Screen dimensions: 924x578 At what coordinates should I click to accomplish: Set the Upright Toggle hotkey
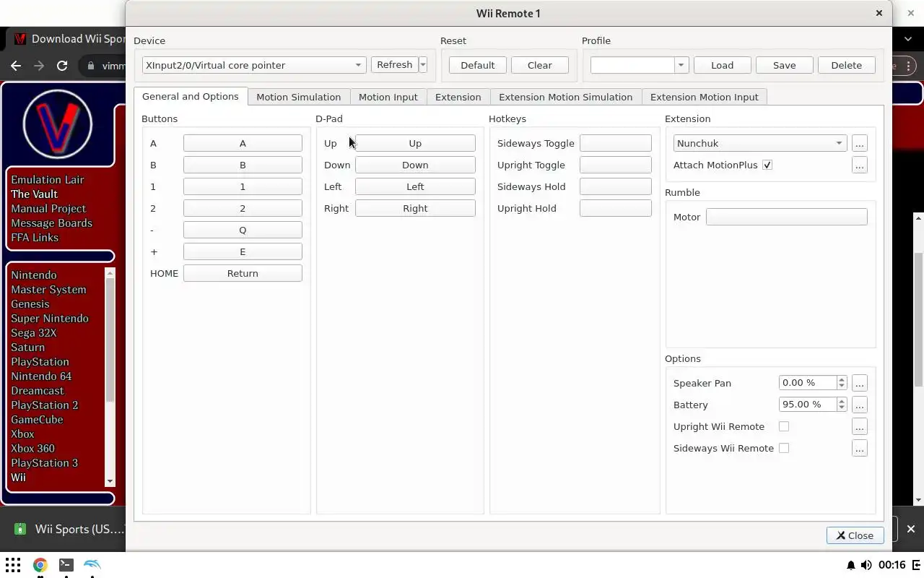tap(615, 165)
